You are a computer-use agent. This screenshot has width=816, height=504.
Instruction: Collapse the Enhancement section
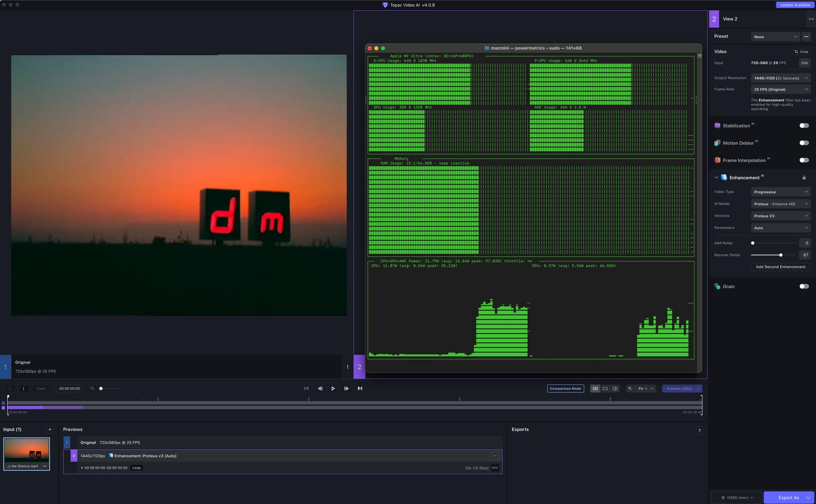pos(717,177)
